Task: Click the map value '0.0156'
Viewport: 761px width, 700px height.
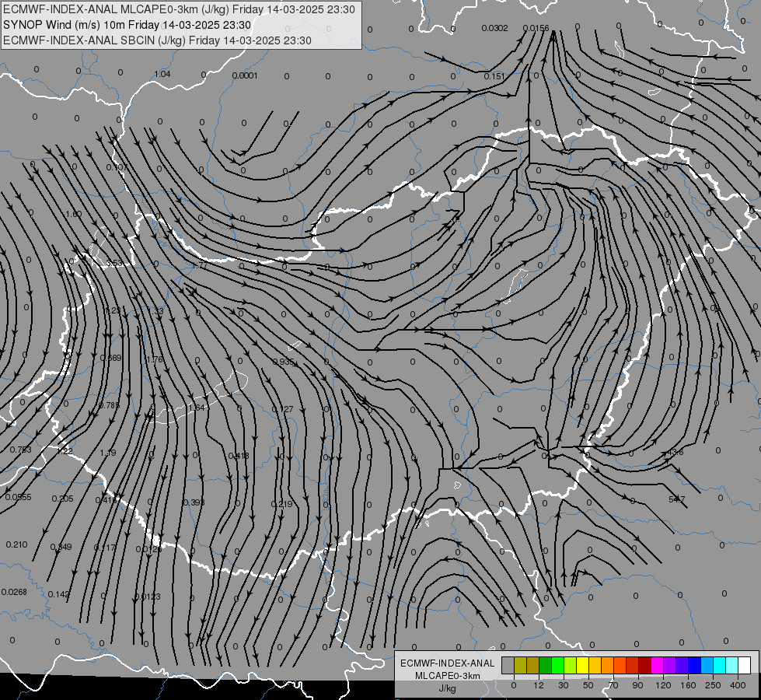Action: (x=536, y=28)
